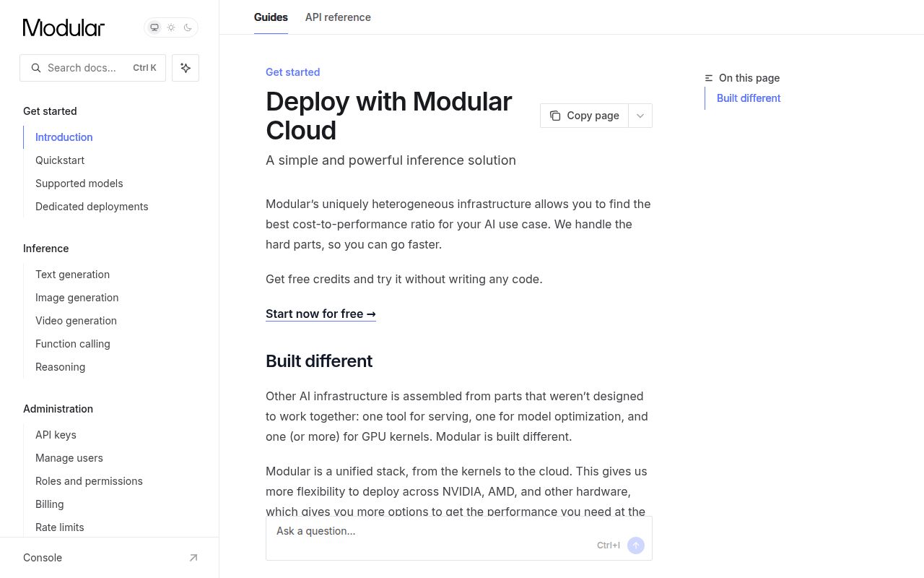Switch to API reference tab

coord(338,17)
